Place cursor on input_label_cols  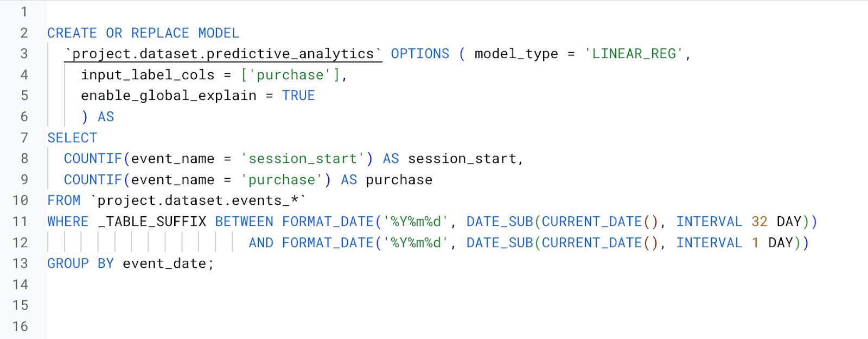pos(148,75)
